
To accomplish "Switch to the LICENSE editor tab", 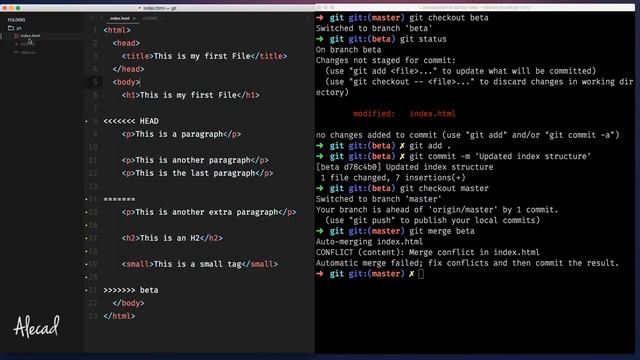I will (150, 18).
